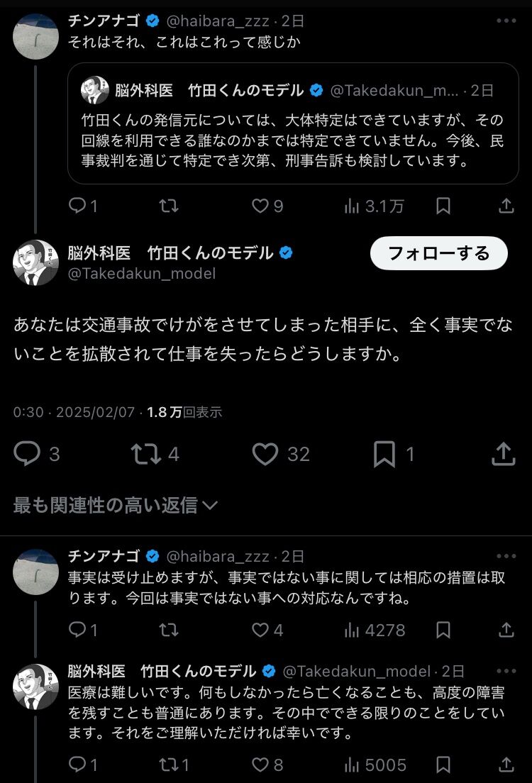Bookmark the top tweet by チンアナゴ
The height and width of the screenshot is (783, 532).
[x=443, y=206]
